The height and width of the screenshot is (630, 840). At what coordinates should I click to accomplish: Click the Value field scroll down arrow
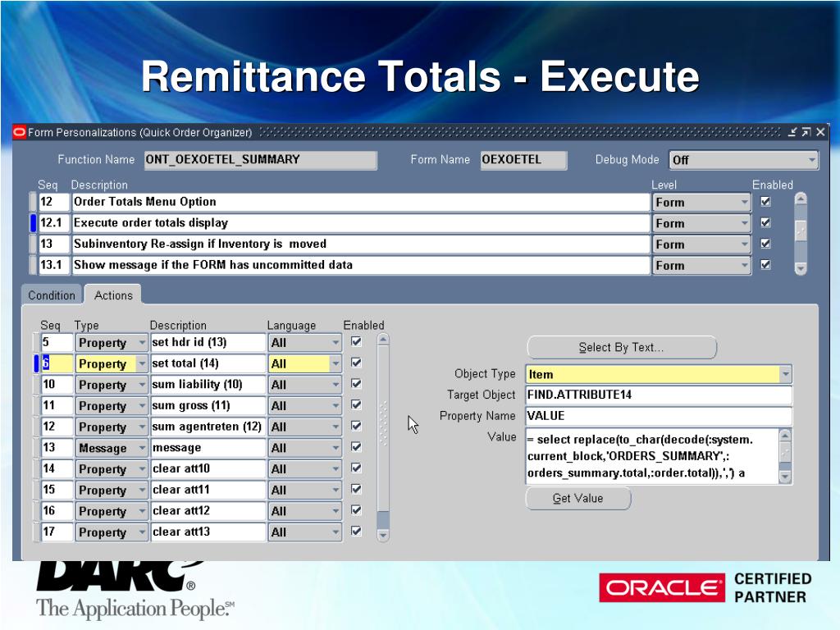point(785,476)
